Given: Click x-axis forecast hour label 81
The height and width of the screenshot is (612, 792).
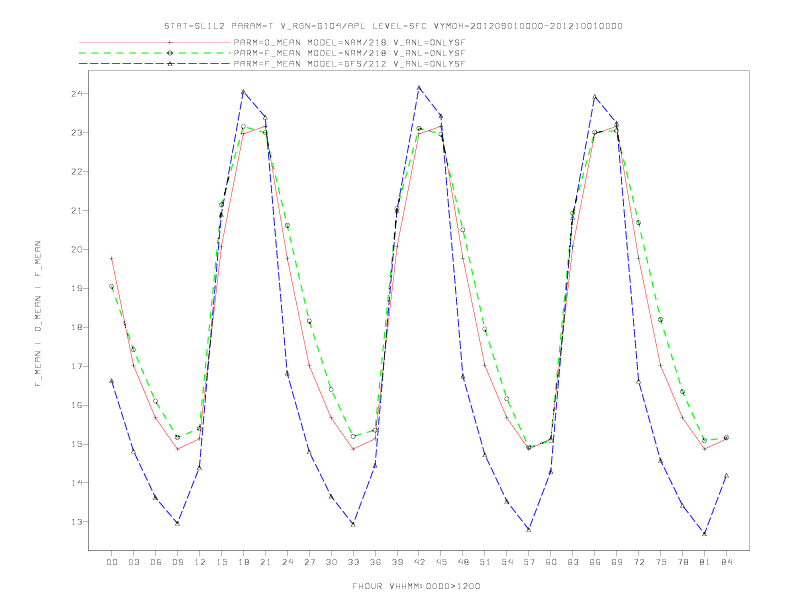Looking at the screenshot, I should [x=705, y=562].
